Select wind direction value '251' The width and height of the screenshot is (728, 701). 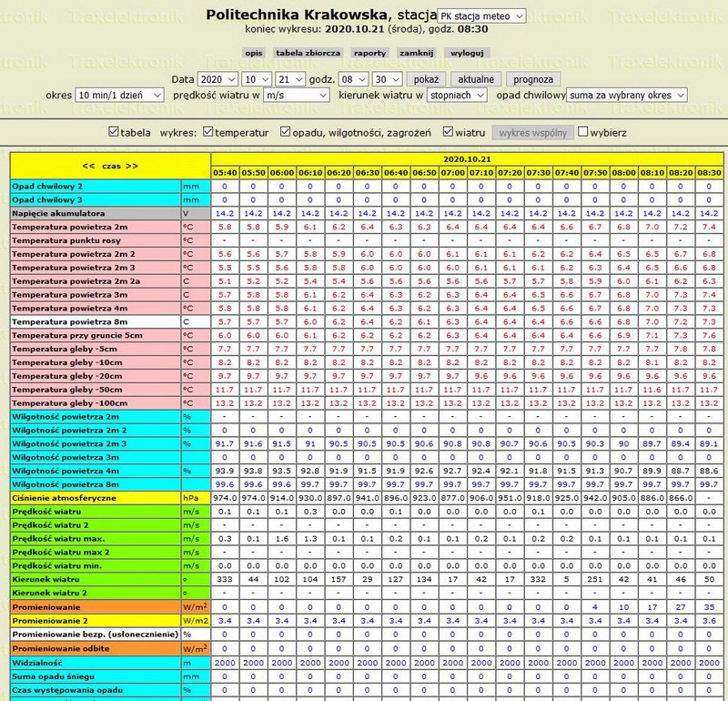595,579
